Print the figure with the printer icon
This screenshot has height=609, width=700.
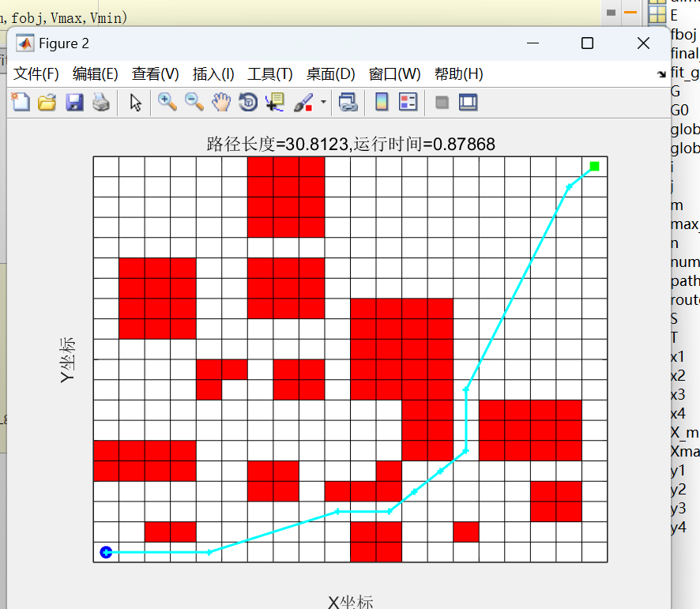click(x=100, y=102)
